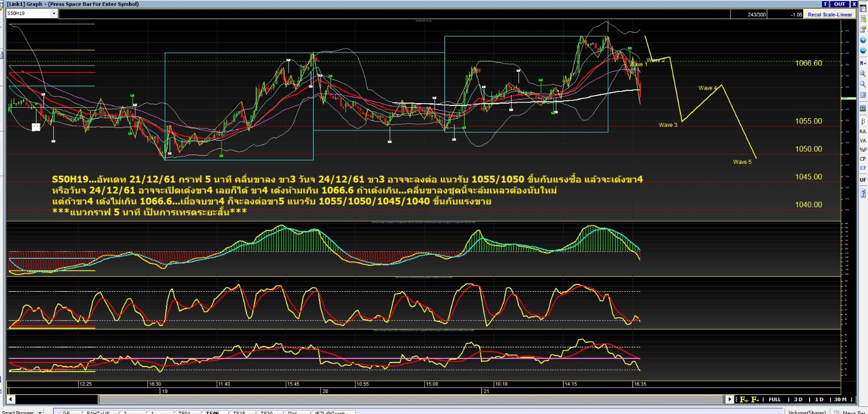Click Recal Scale-Linear button
Viewport: 868px width, 414px height.
pos(829,14)
